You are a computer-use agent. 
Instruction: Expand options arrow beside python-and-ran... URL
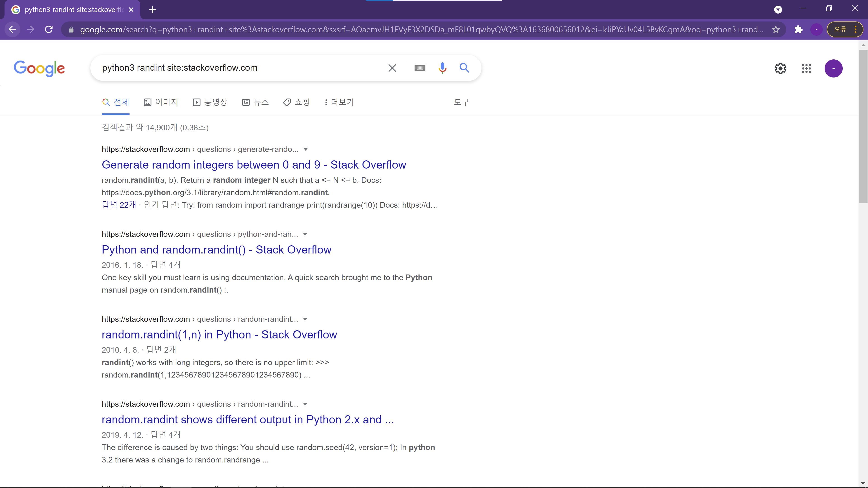[x=305, y=234]
